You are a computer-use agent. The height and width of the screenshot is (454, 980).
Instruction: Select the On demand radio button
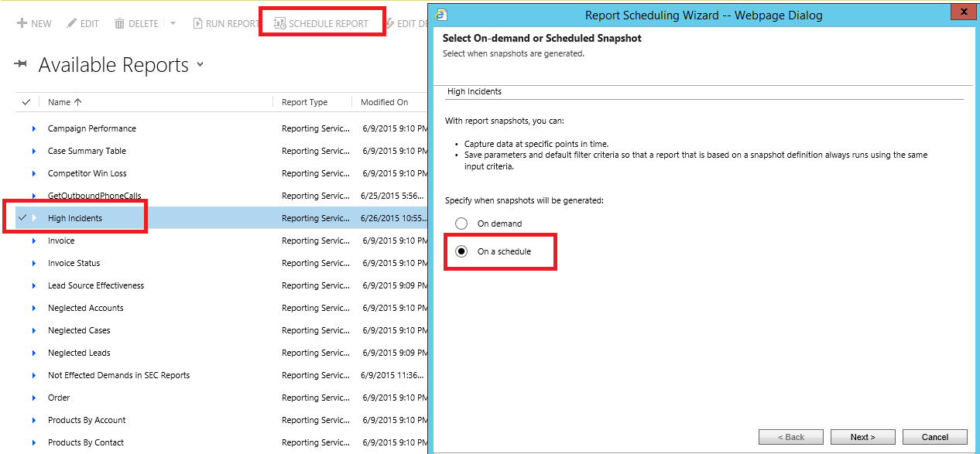461,224
